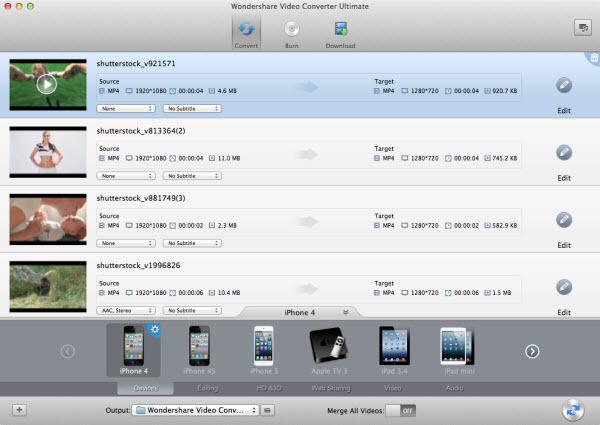
Task: Select the shutterstock_v1996826 video thumbnail
Action: point(48,287)
